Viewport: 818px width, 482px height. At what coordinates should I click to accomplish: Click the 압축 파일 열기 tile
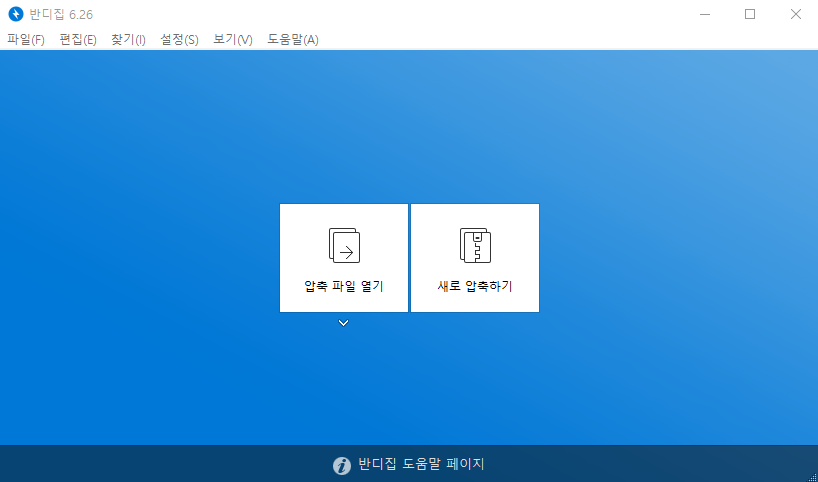click(344, 258)
